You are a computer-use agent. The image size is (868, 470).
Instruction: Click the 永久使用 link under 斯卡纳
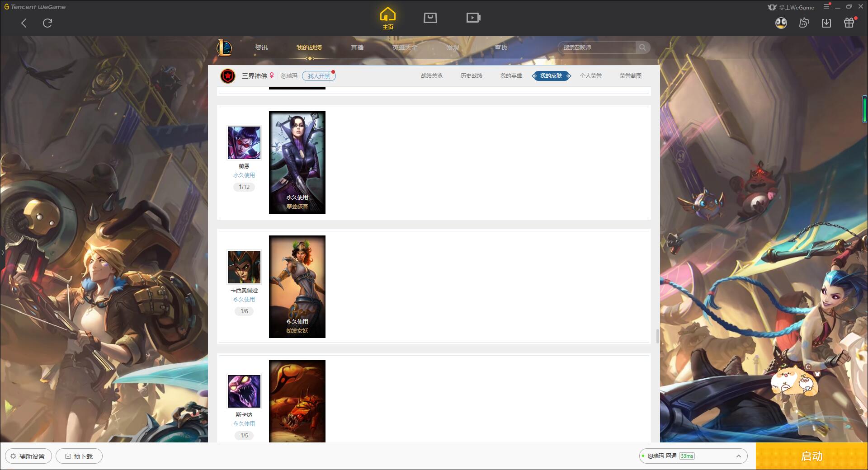tap(244, 424)
